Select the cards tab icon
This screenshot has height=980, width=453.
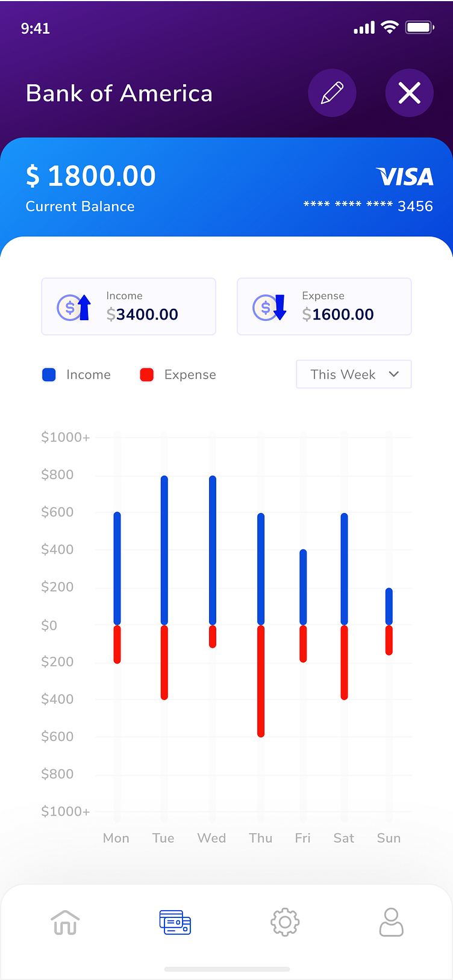coord(175,922)
